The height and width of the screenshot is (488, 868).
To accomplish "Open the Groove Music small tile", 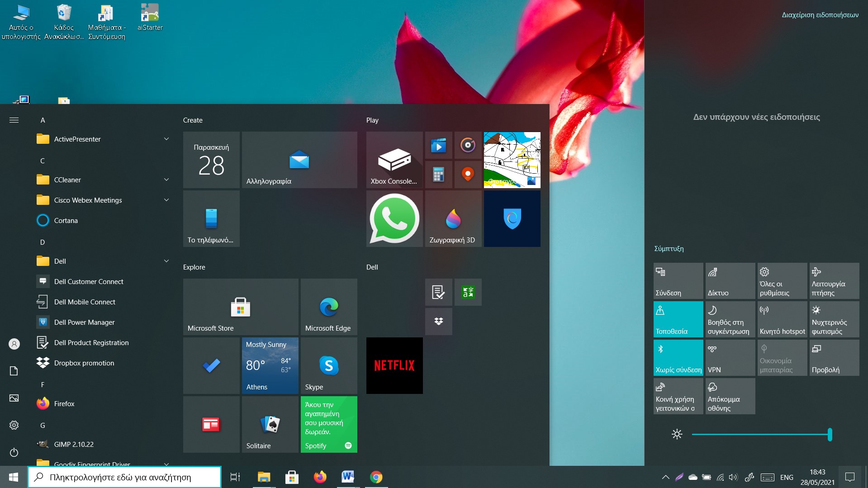I will pyautogui.click(x=468, y=145).
